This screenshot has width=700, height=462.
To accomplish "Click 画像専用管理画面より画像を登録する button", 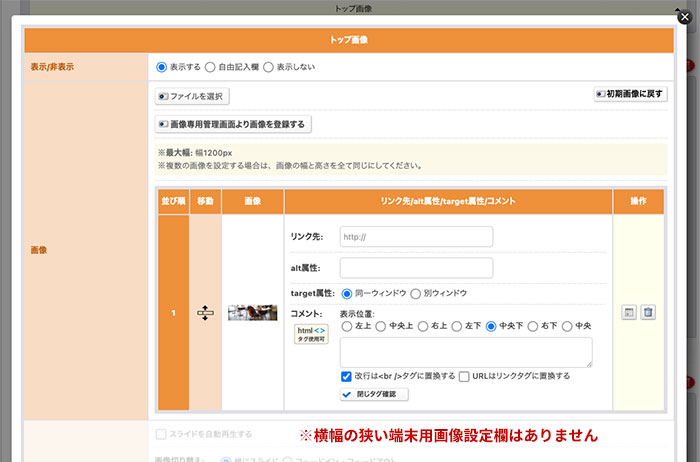I will click(x=232, y=124).
